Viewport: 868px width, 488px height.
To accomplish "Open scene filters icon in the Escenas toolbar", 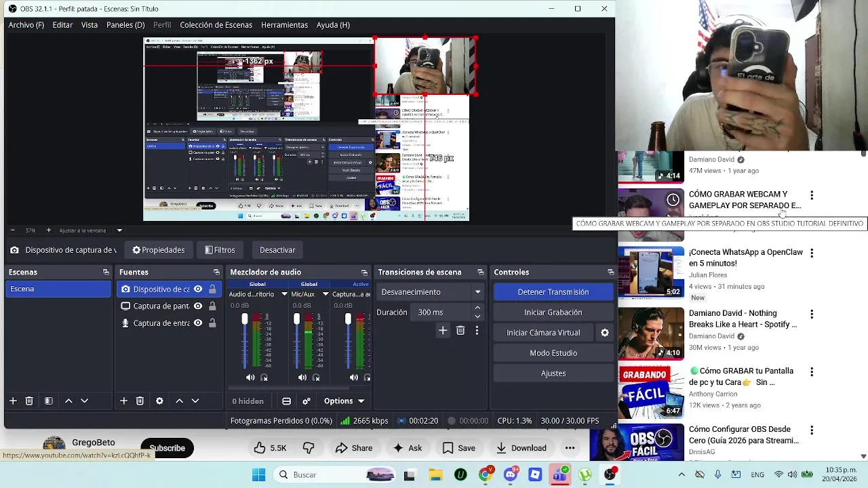I will [49, 401].
